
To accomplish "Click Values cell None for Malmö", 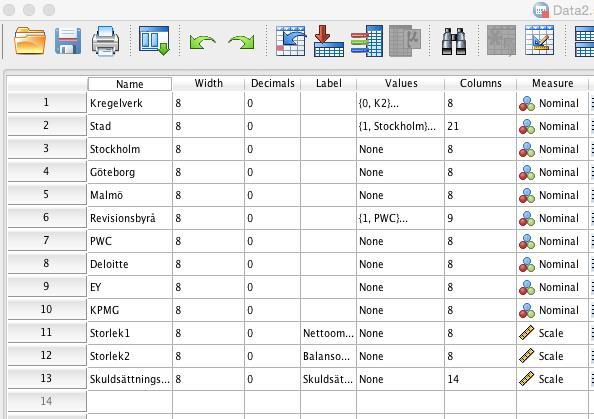I will pyautogui.click(x=400, y=195).
